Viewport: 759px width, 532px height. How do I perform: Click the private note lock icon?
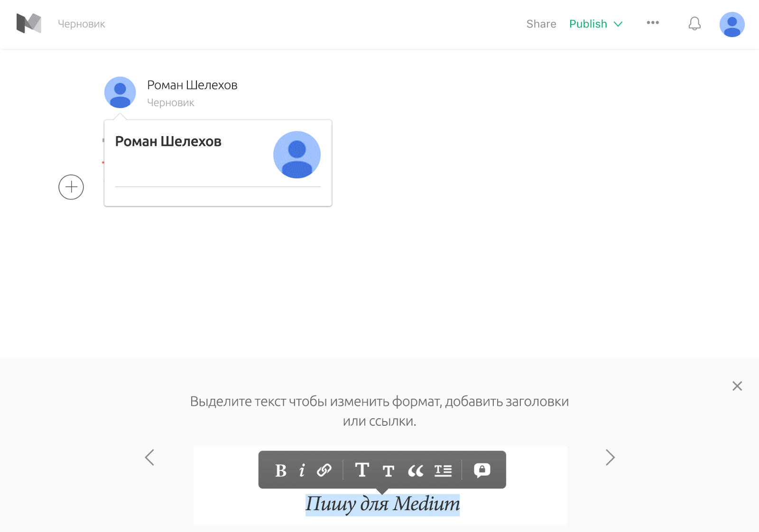pyautogui.click(x=482, y=470)
